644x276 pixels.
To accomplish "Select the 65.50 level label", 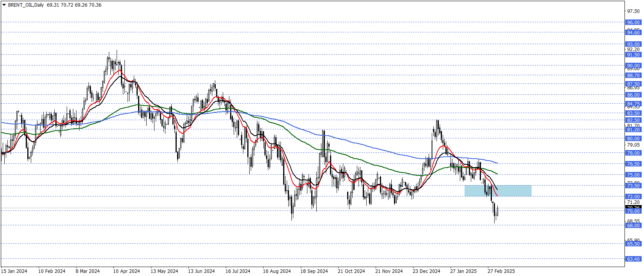I will (633, 244).
